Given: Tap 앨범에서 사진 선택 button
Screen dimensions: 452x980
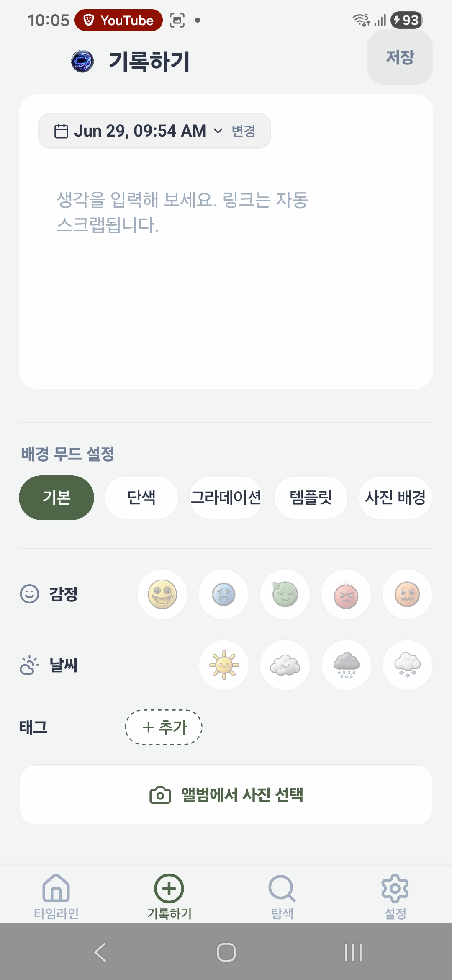Looking at the screenshot, I should (226, 795).
